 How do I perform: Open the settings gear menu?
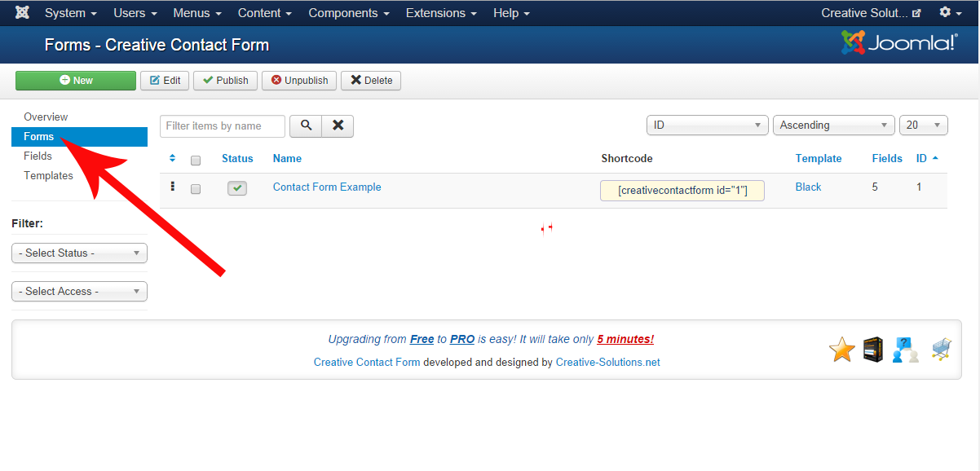pos(950,13)
